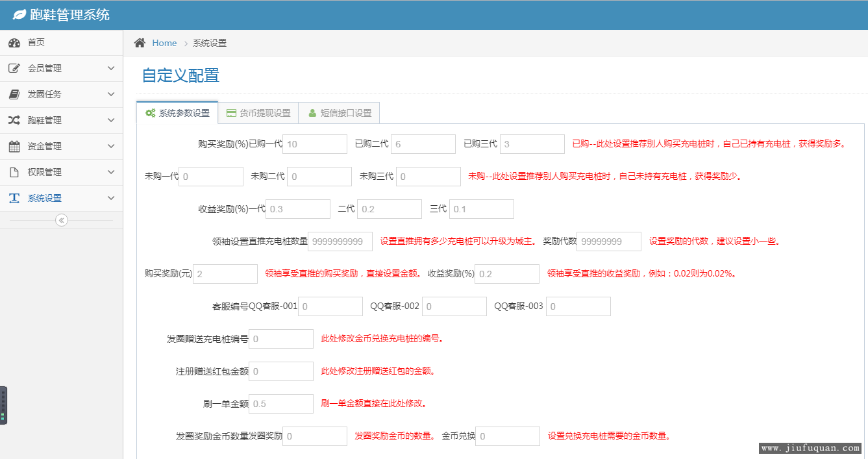This screenshot has height=459, width=868.
Task: Focus the 未购一代 input field
Action: tap(211, 177)
